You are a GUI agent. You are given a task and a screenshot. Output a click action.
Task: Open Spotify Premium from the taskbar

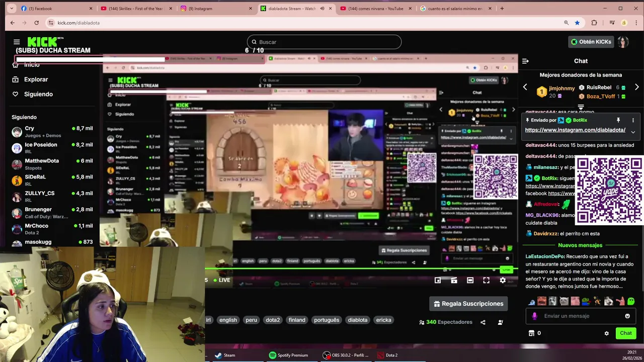pyautogui.click(x=289, y=355)
